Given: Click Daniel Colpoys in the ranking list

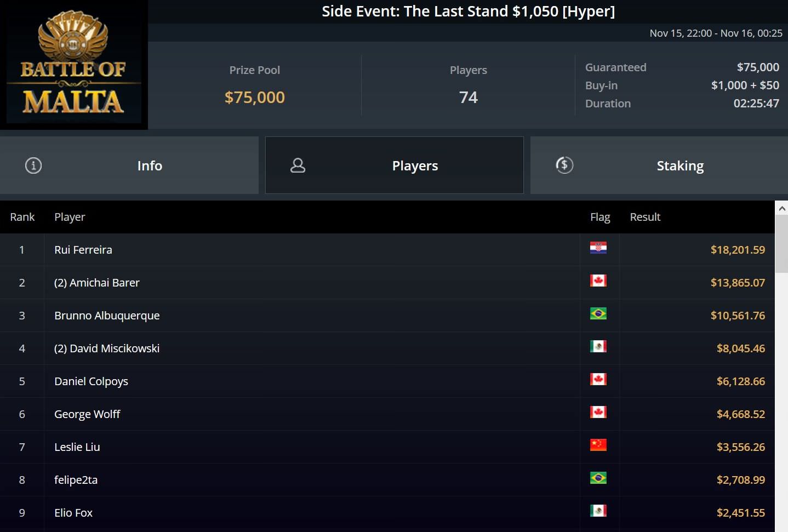Looking at the screenshot, I should (x=92, y=381).
